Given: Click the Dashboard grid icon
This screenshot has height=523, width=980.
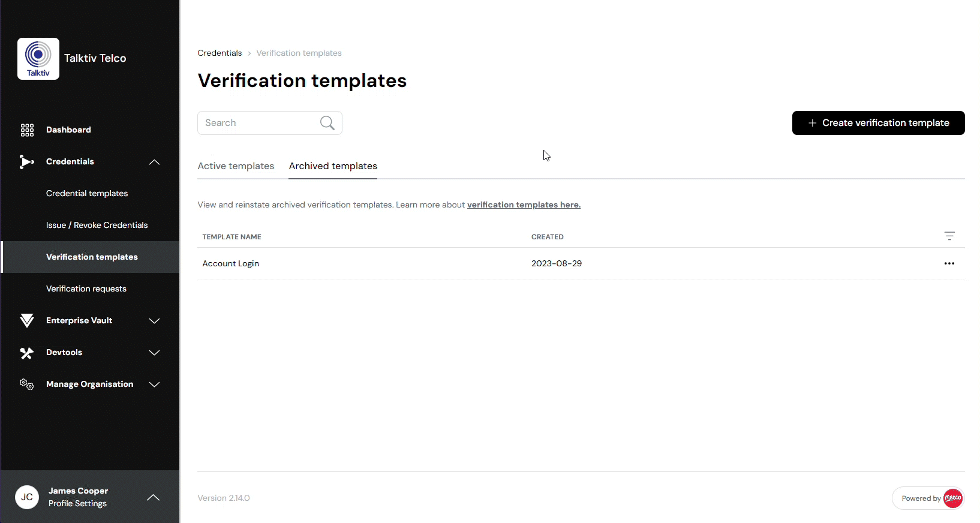Looking at the screenshot, I should pos(27,130).
